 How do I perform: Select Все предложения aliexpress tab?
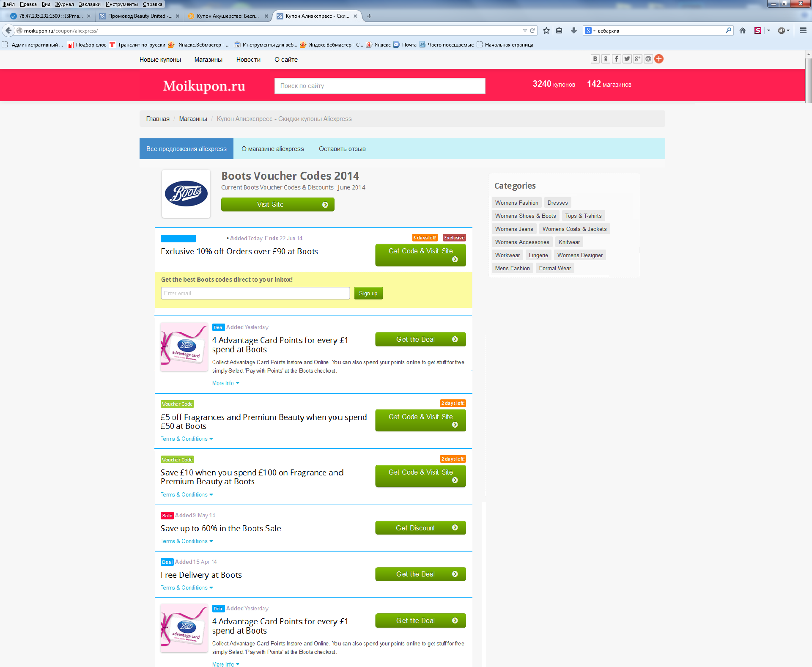tap(187, 149)
